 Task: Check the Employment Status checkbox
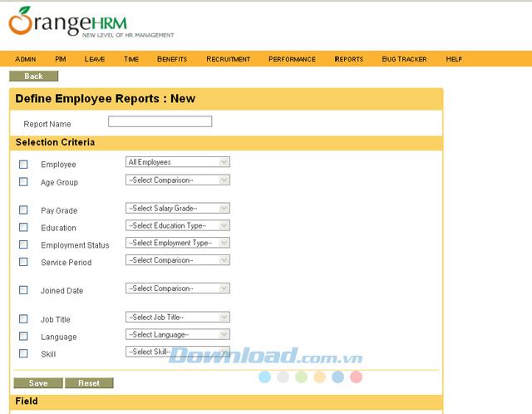tap(23, 245)
